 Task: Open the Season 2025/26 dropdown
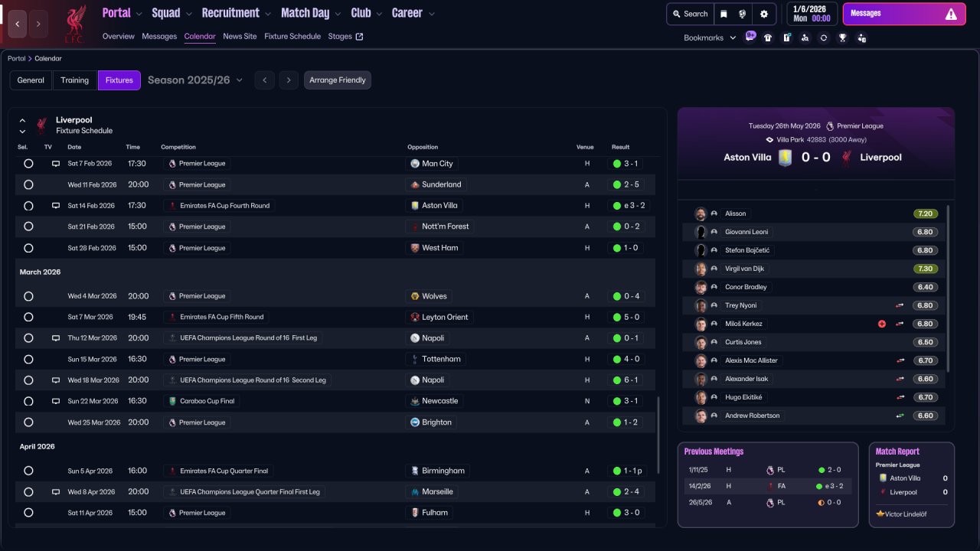click(x=195, y=80)
